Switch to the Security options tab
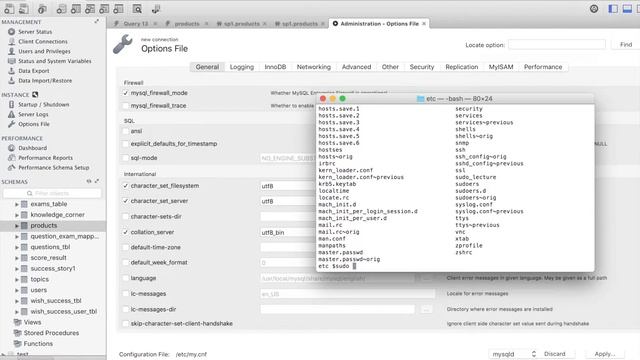Viewport: 640px width, 360px height. click(422, 67)
